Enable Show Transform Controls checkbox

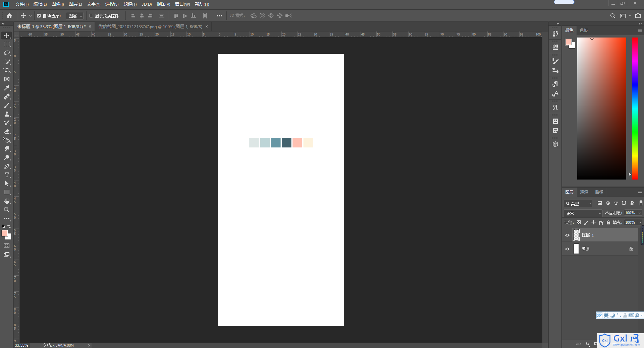pos(91,16)
